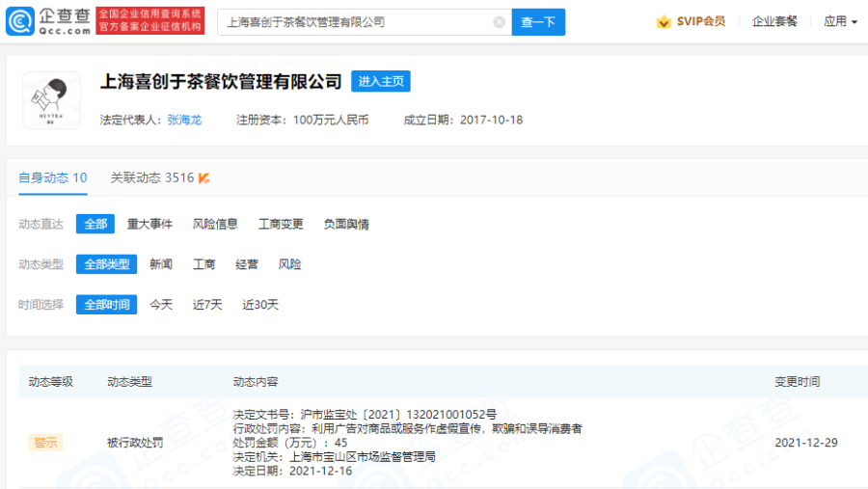Select 风险信息 filter option
868x489 pixels.
215,224
